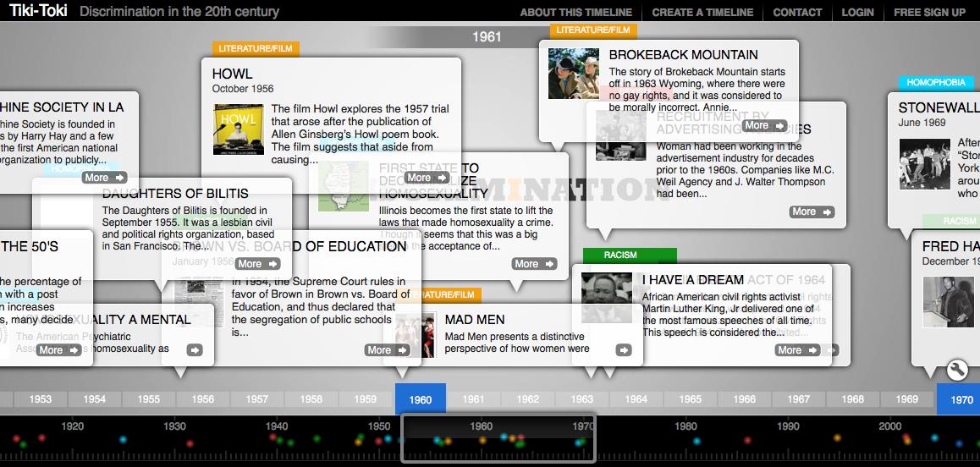Open Mad Men image thumbnail
The height and width of the screenshot is (467, 980).
pyautogui.click(x=415, y=335)
